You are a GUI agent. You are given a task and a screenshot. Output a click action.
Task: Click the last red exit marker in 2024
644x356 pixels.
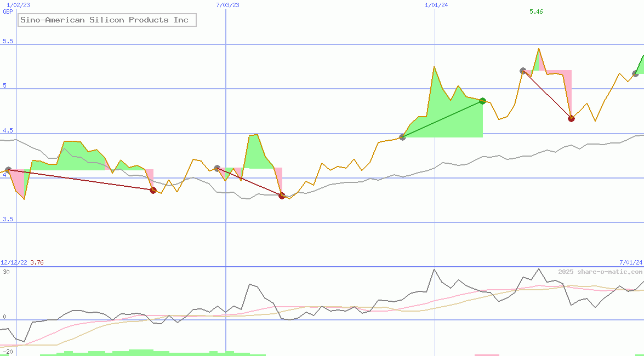(x=571, y=118)
